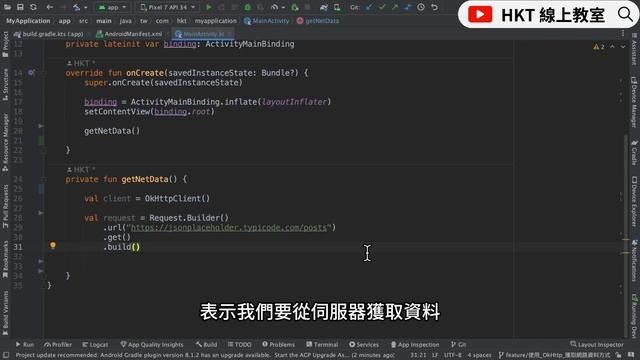
Task: Open the Problems tool window
Action: point(278,344)
